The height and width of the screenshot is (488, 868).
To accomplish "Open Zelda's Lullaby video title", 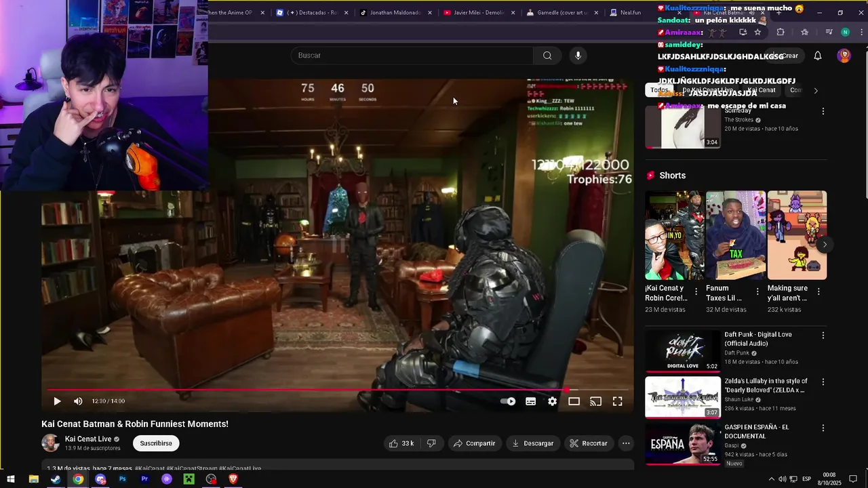I will 766,386.
